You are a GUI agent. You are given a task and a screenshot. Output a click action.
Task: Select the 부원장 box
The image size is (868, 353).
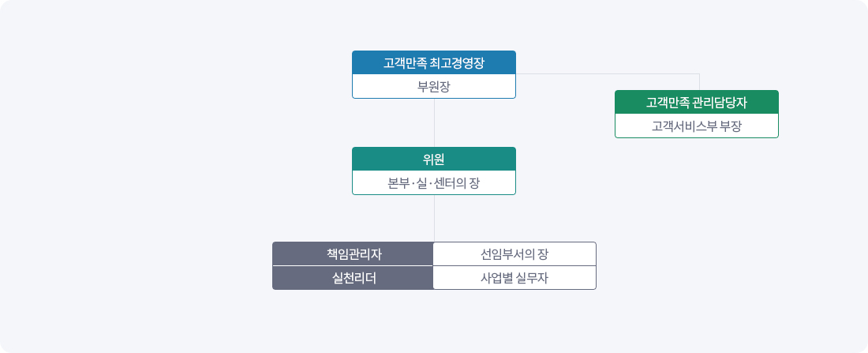(x=433, y=86)
